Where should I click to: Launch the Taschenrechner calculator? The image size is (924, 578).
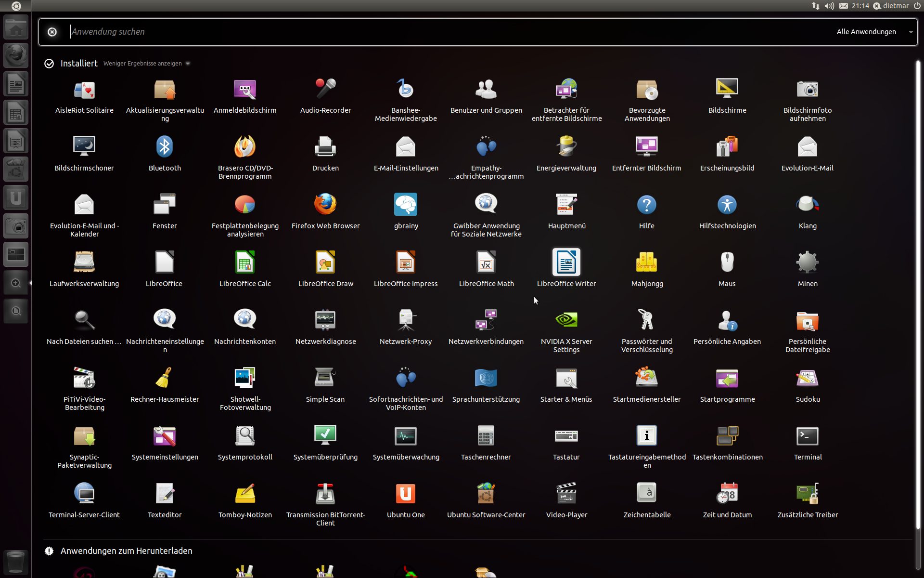486,443
